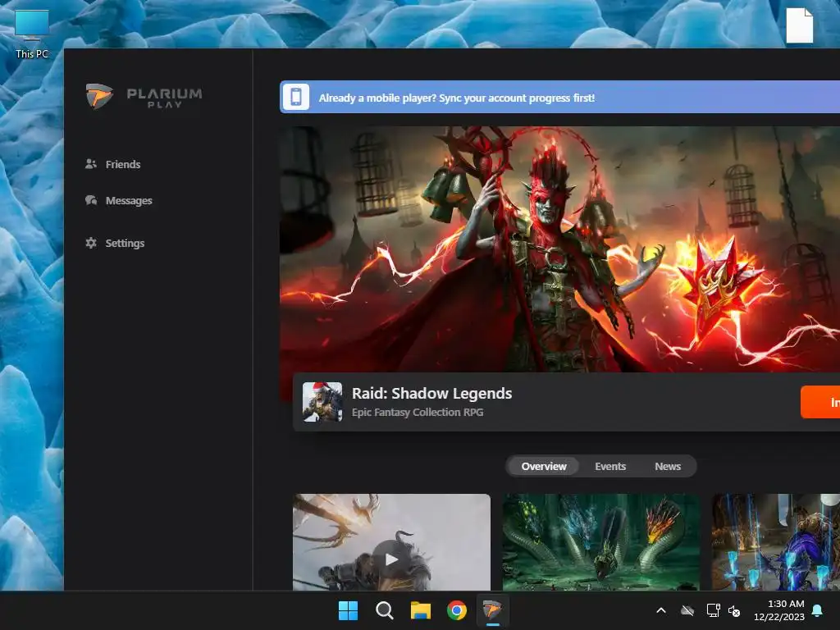Select the Overview tab
840x630 pixels.
pyautogui.click(x=544, y=466)
